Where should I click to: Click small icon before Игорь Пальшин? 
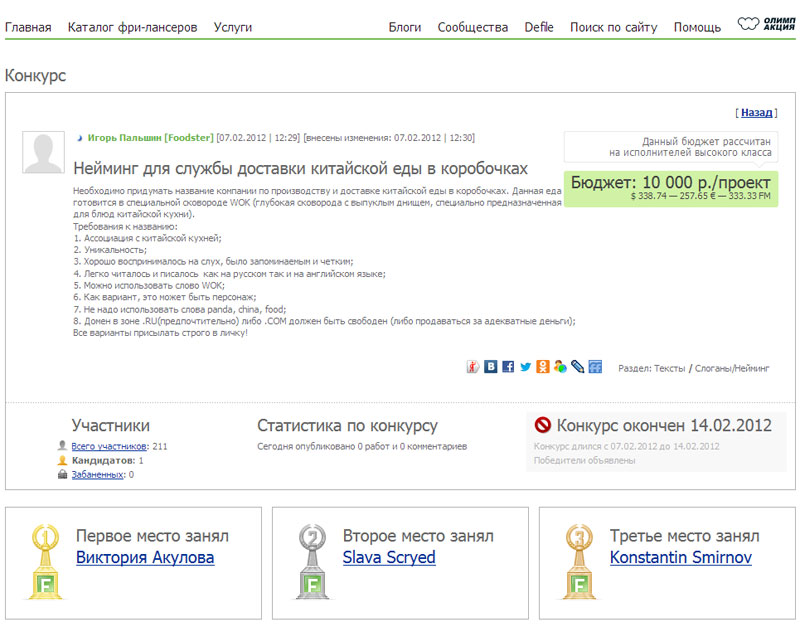point(80,138)
